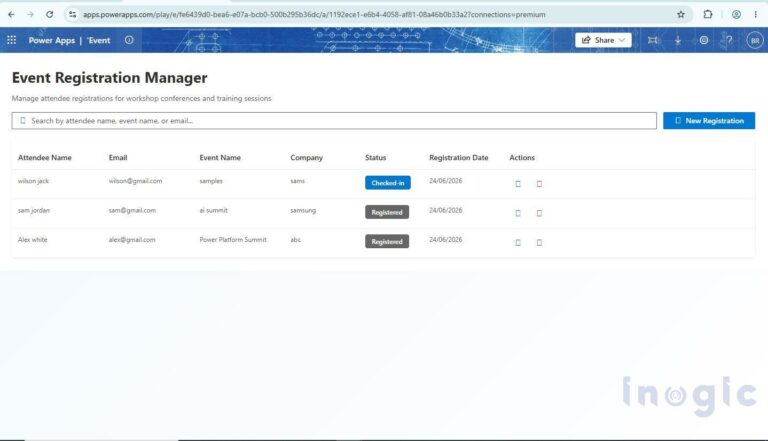Open the browser extensions icon
Image resolution: width=768 pixels, height=441 pixels.
[x=708, y=15]
